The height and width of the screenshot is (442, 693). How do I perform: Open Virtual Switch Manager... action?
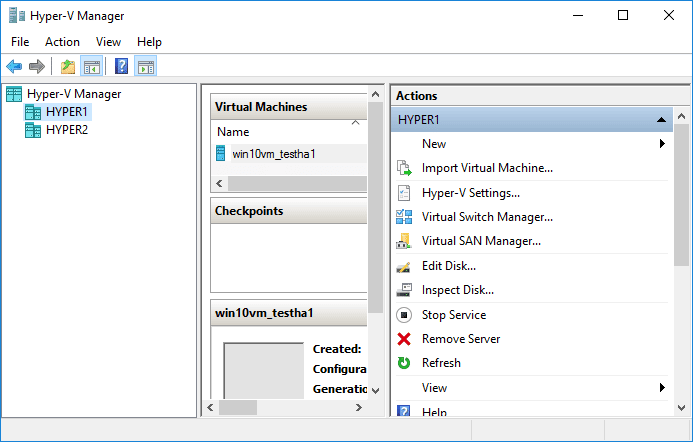click(487, 217)
